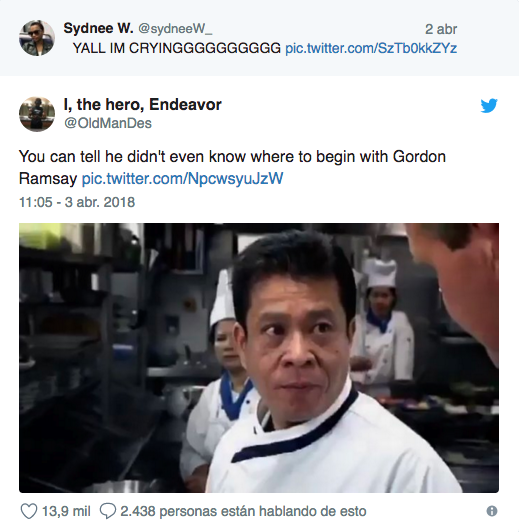Click the '13,9 mil' likes count
519x532 pixels.
pos(66,511)
